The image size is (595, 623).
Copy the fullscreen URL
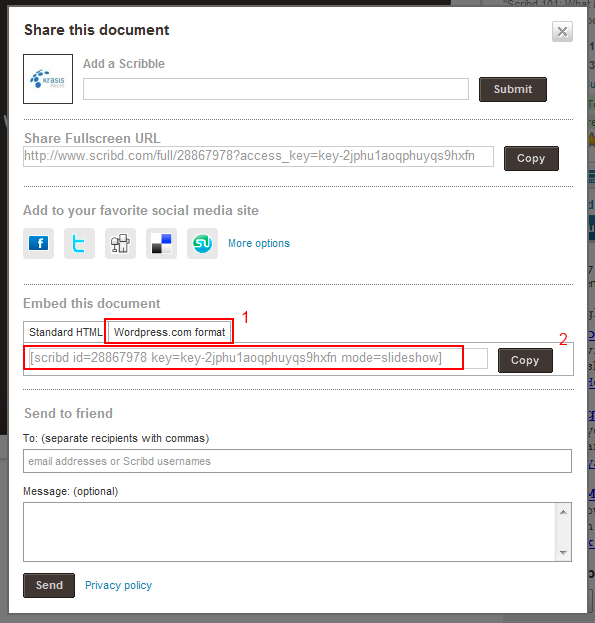pyautogui.click(x=531, y=158)
